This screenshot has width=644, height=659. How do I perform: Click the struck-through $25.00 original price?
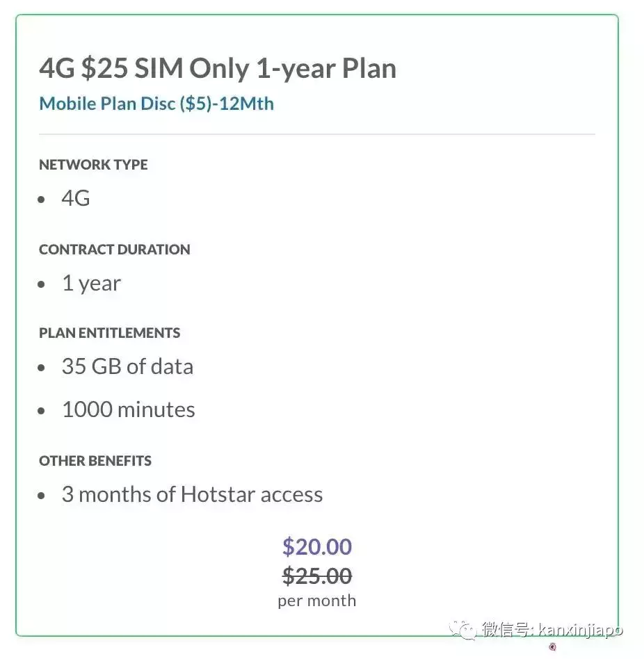point(317,576)
